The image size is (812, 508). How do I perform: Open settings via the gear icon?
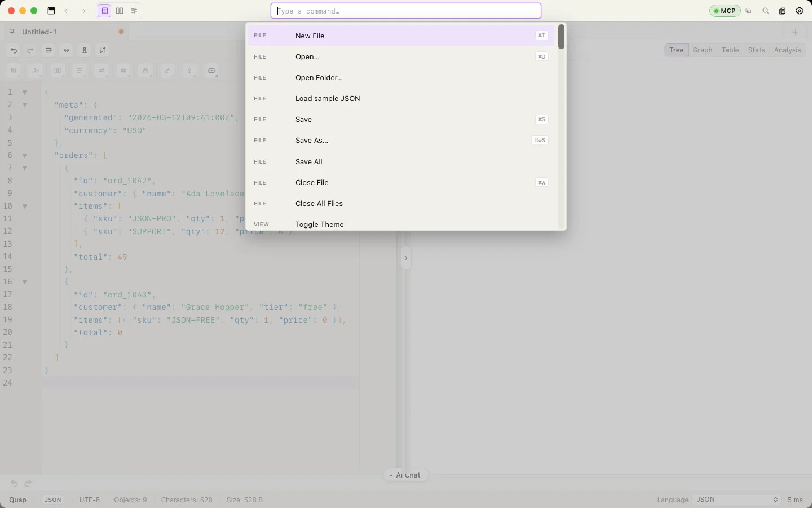tap(800, 11)
